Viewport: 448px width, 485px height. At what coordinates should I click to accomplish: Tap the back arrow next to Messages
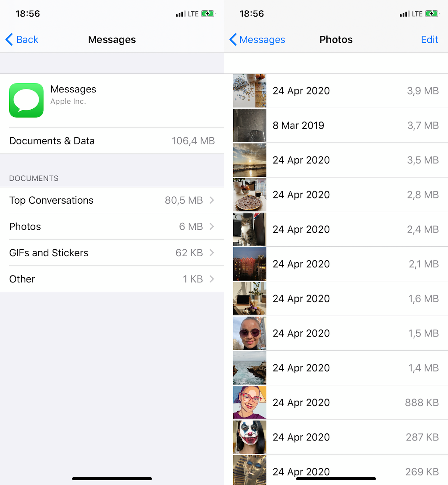(232, 39)
